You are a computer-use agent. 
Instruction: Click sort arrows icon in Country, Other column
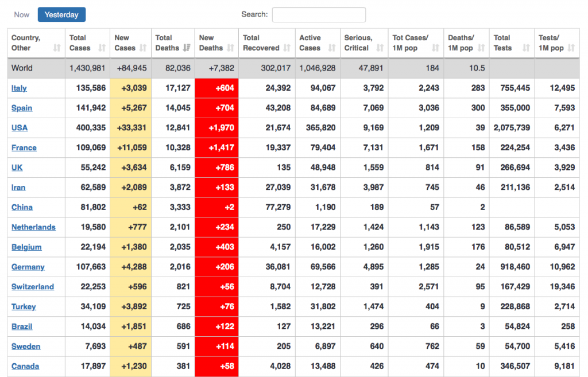click(56, 48)
